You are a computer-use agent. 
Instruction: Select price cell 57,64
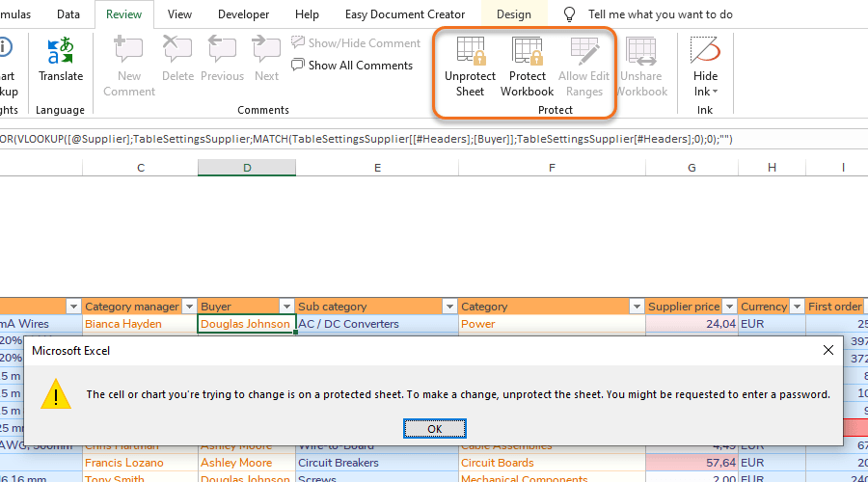click(x=692, y=463)
